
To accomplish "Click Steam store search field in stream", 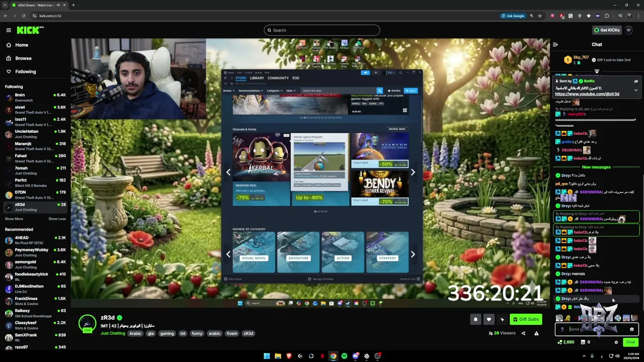I will [x=339, y=90].
